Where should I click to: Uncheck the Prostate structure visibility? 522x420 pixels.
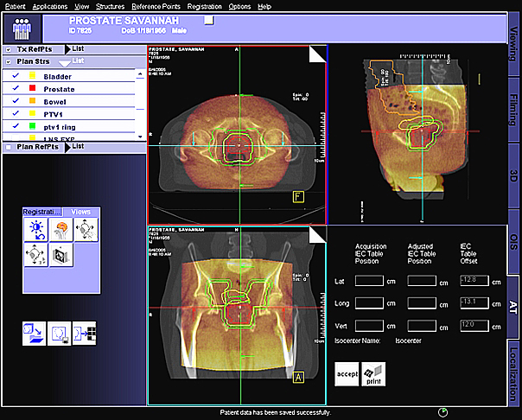[16, 88]
